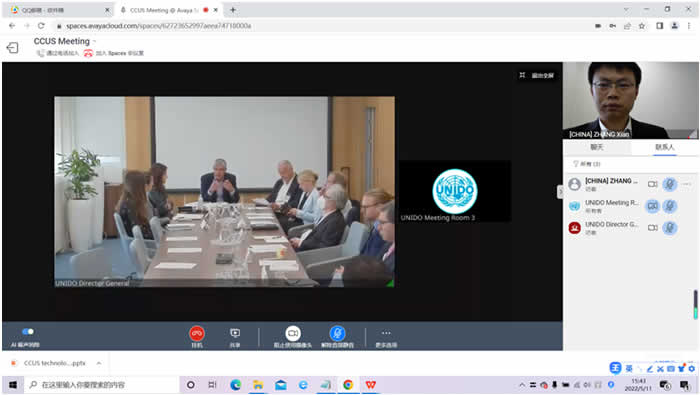Open the participants filter dropdown
The image size is (700, 395).
[587, 164]
